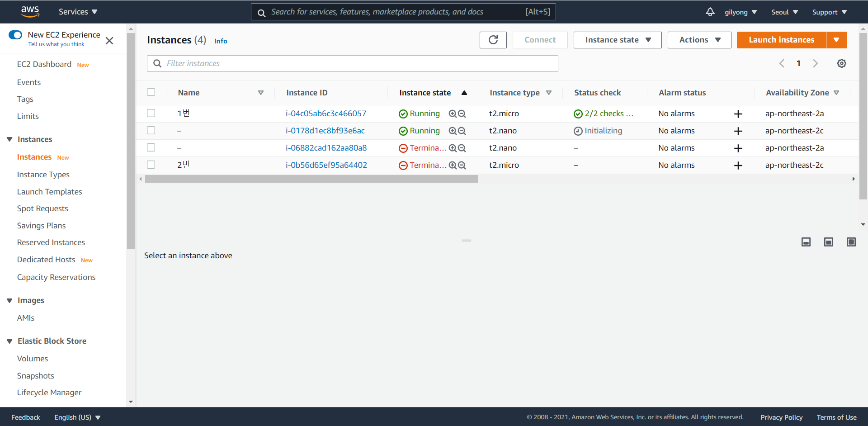This screenshot has height=426, width=868.
Task: Open the Services dropdown menu
Action: point(78,12)
